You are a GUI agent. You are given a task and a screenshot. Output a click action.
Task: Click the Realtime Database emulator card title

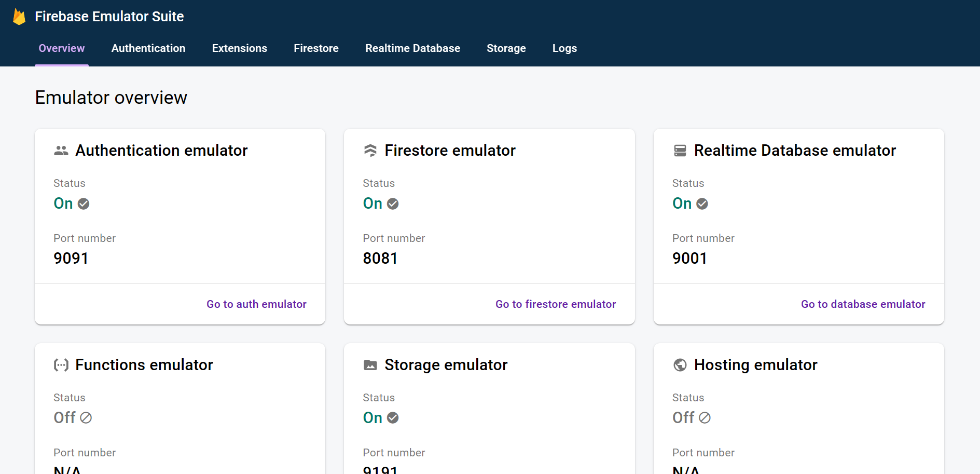click(x=795, y=151)
